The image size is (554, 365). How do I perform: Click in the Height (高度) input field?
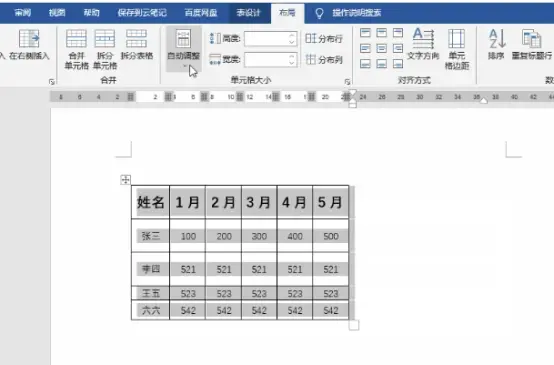[x=266, y=39]
